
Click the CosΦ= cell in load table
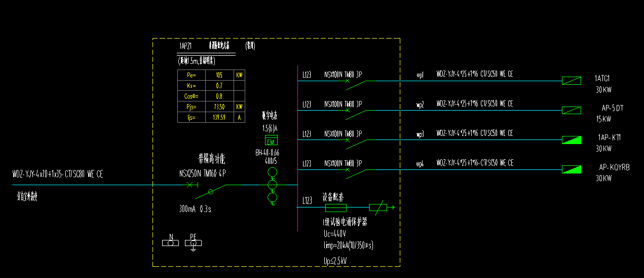point(191,96)
